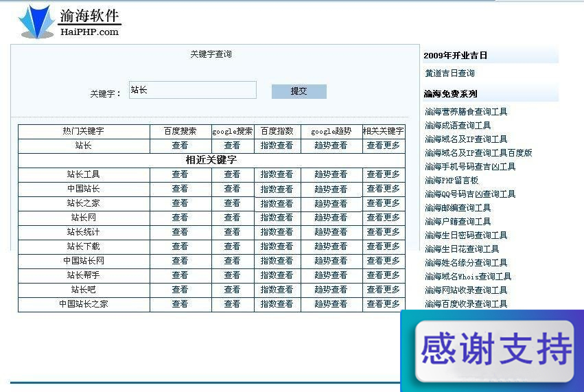Open 渝海营养膳食查询工具 link
Screen dimensions: 584x392
click(466, 111)
